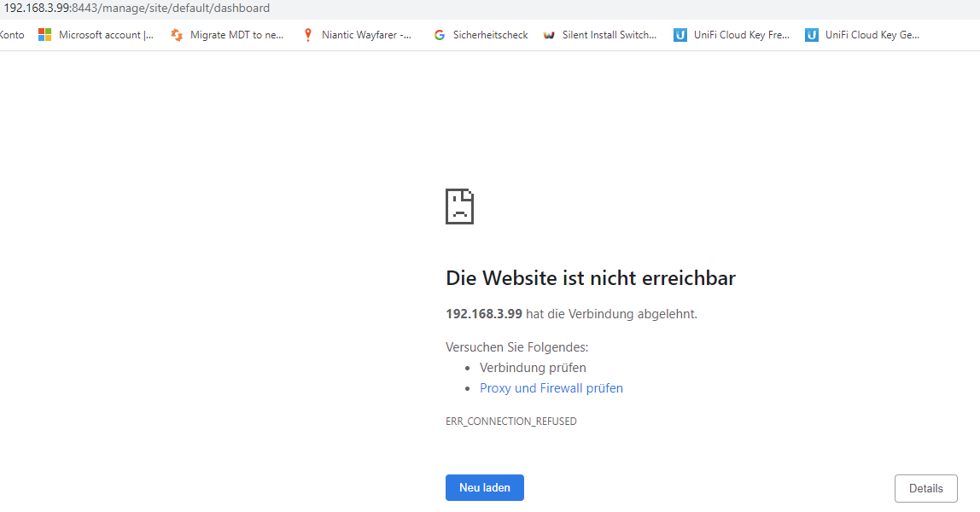Click the orange Migrate MDT bookmark favicon
The height and width of the screenshot is (512, 980).
(x=177, y=35)
